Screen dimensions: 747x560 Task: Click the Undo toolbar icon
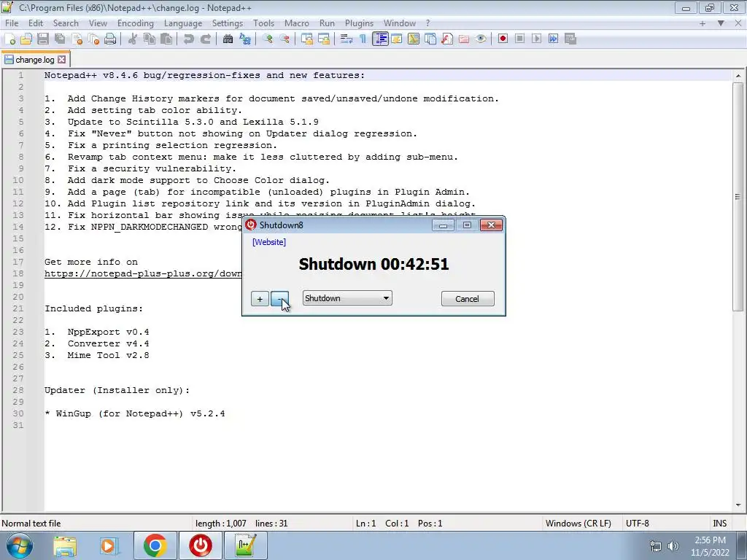tap(189, 39)
